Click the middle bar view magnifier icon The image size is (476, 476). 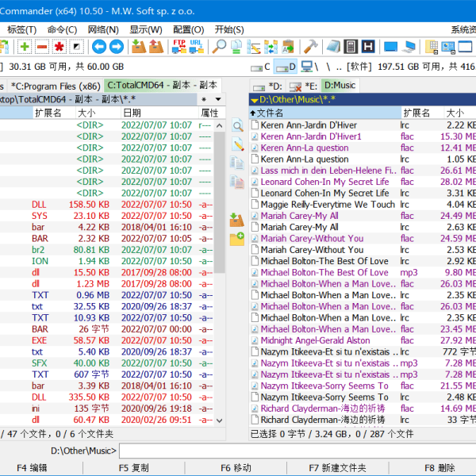tap(237, 125)
